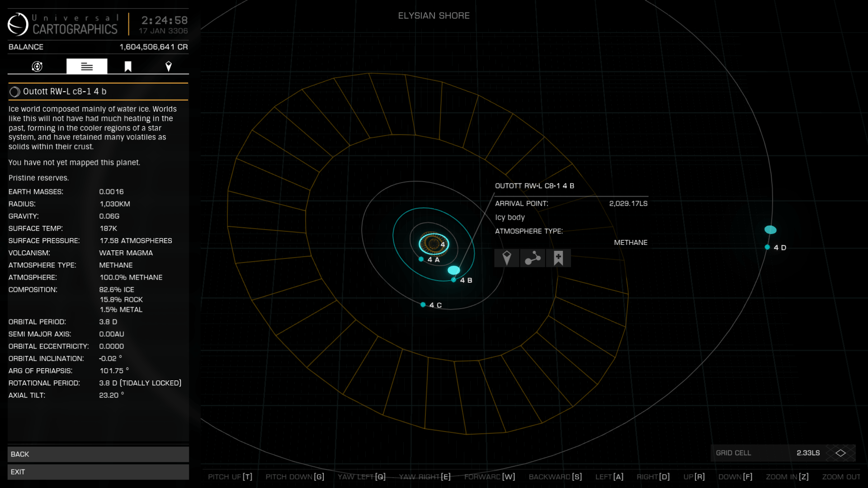Screen dimensions: 868x488
Task: Click the RIGHT [D] control hint
Action: [x=653, y=477]
